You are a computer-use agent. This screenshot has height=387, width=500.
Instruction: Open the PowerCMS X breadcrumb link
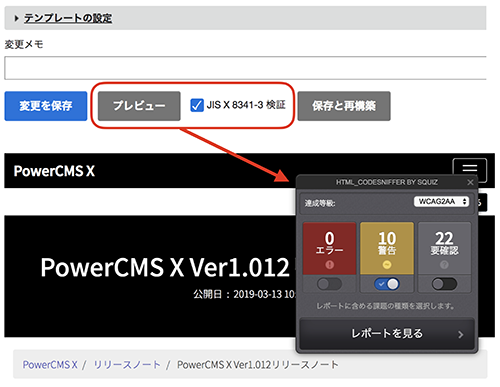pos(50,365)
